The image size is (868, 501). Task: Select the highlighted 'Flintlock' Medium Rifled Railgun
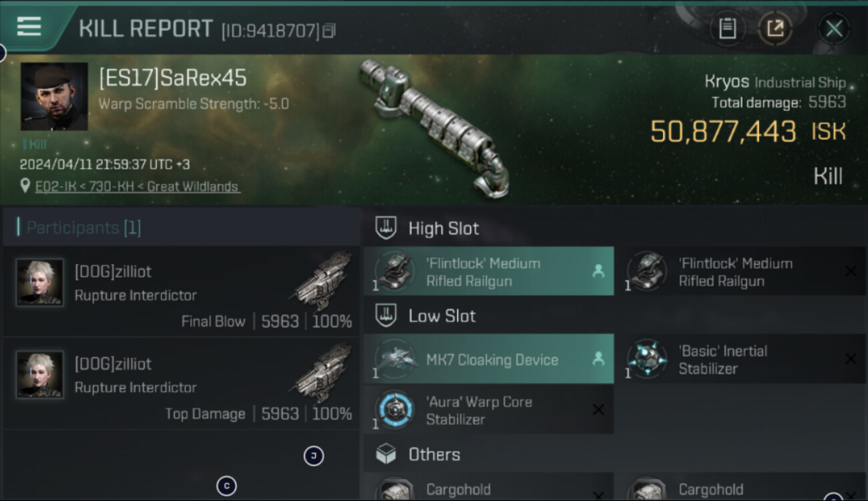pos(488,272)
